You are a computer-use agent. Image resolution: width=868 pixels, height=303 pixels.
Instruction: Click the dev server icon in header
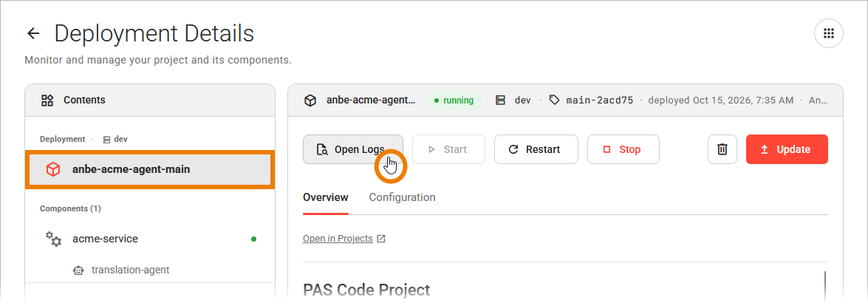tap(500, 101)
